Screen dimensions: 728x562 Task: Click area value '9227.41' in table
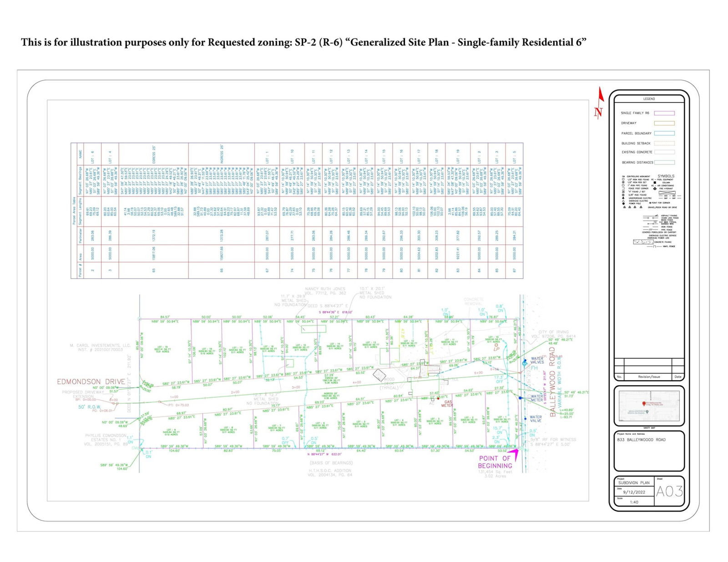458,254
